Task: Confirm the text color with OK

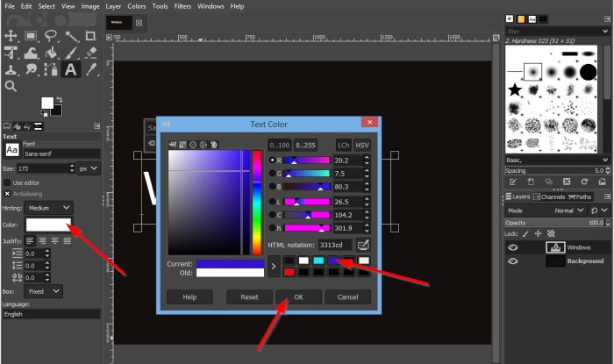Action: [x=298, y=297]
